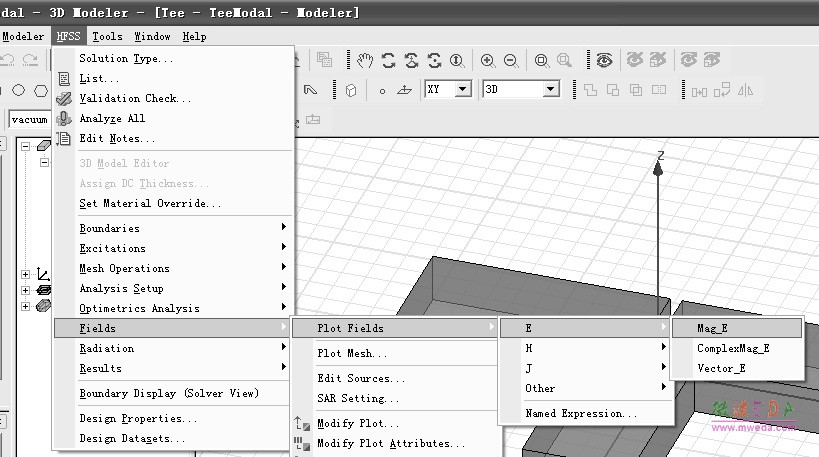
Task: Open the Tools menu
Action: coord(107,37)
